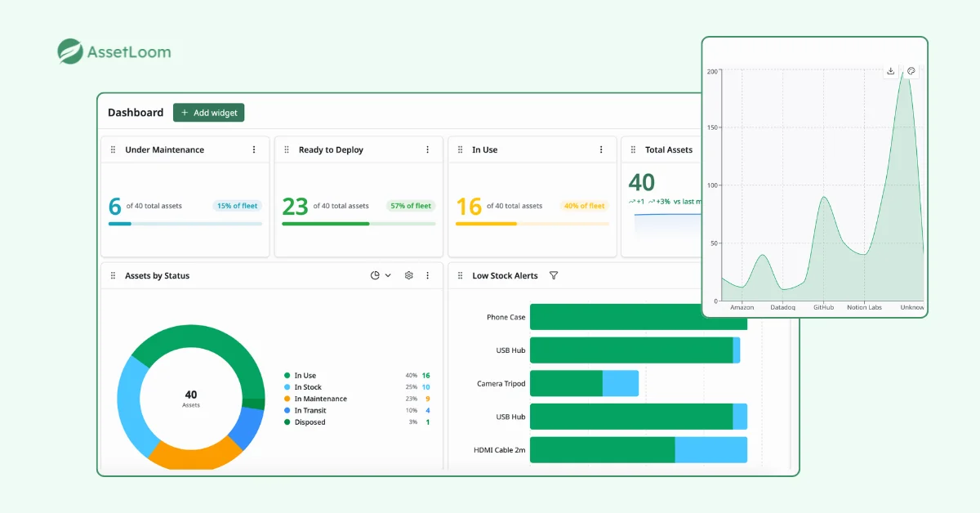The width and height of the screenshot is (980, 513).
Task: Click the 40% of fleet badge
Action: coord(585,206)
